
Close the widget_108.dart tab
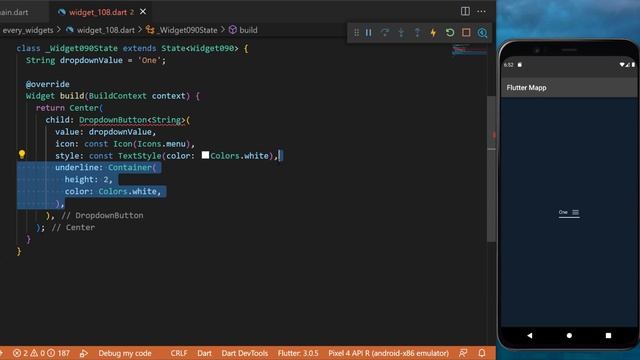pos(143,12)
